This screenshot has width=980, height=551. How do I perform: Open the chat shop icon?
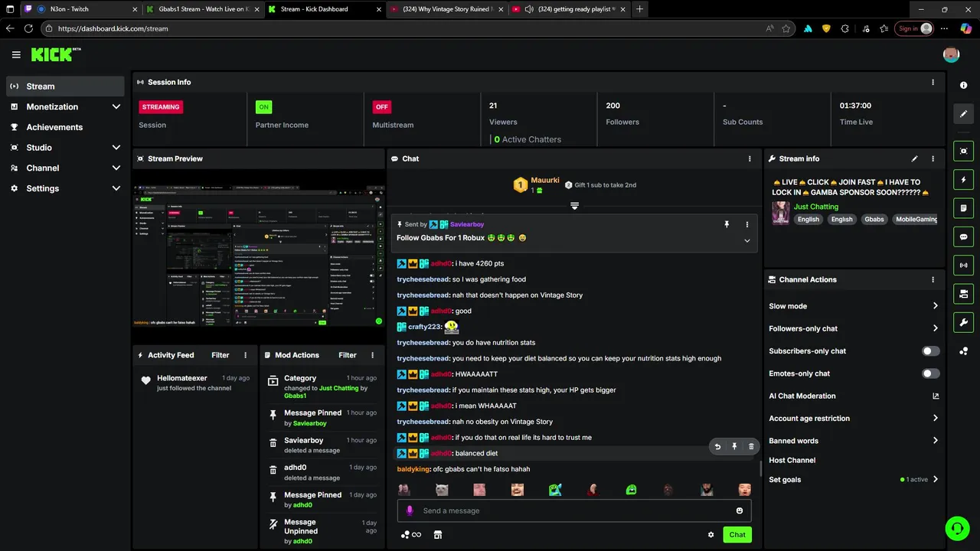click(438, 535)
